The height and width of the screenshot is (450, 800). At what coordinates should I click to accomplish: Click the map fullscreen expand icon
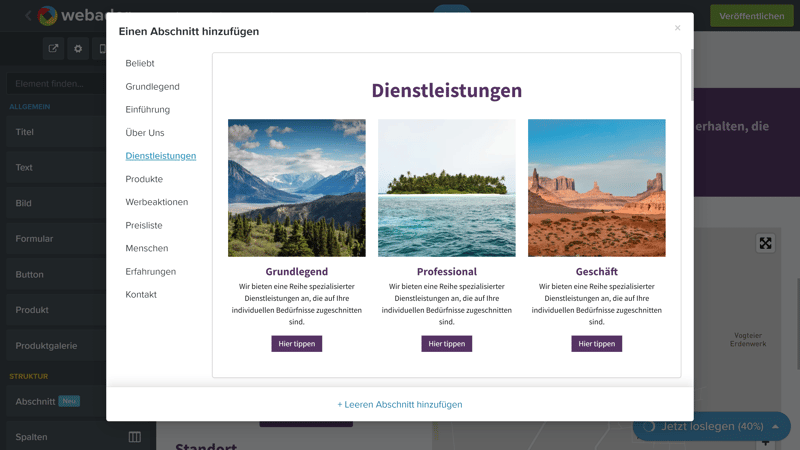click(x=765, y=243)
